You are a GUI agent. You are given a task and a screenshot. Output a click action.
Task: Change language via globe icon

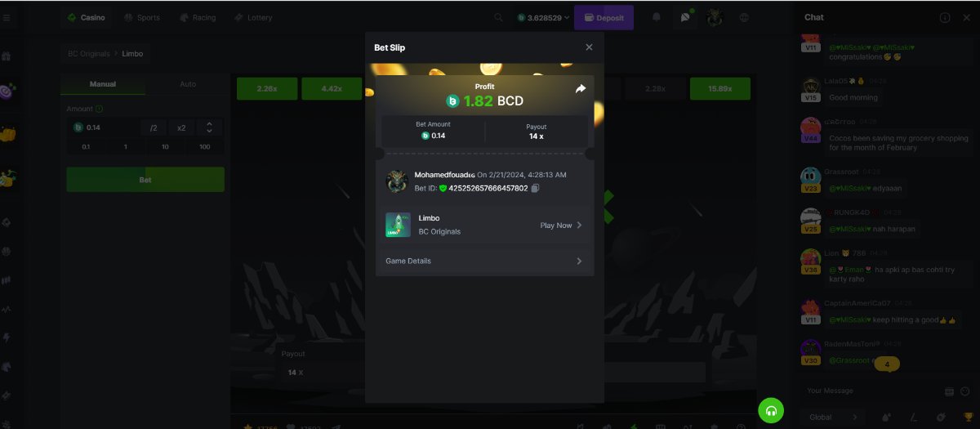point(744,17)
